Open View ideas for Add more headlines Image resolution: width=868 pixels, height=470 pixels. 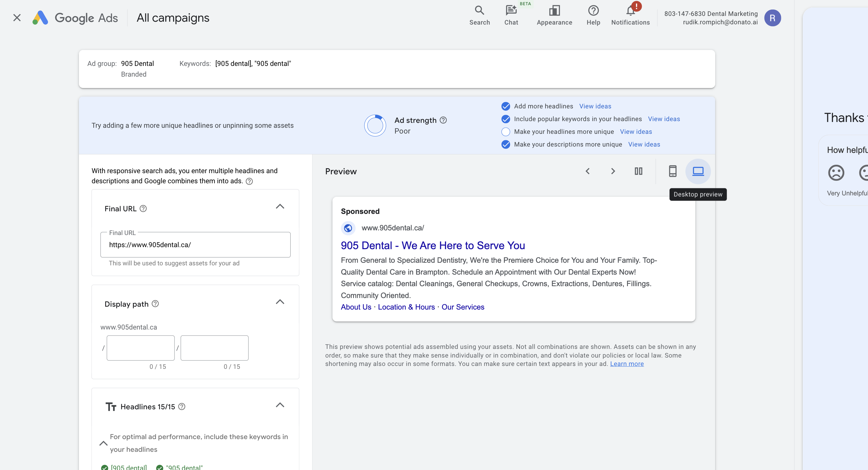pyautogui.click(x=595, y=106)
